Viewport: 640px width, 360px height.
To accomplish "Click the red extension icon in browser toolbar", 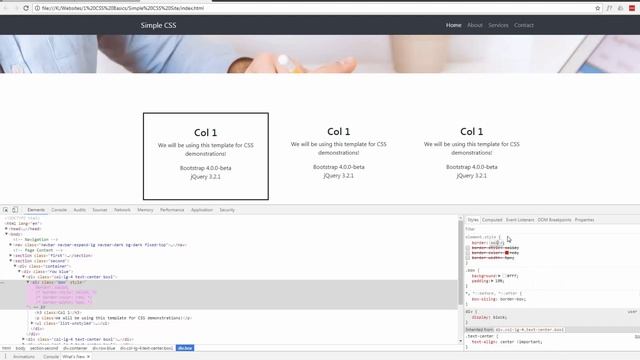I will tap(632, 8).
